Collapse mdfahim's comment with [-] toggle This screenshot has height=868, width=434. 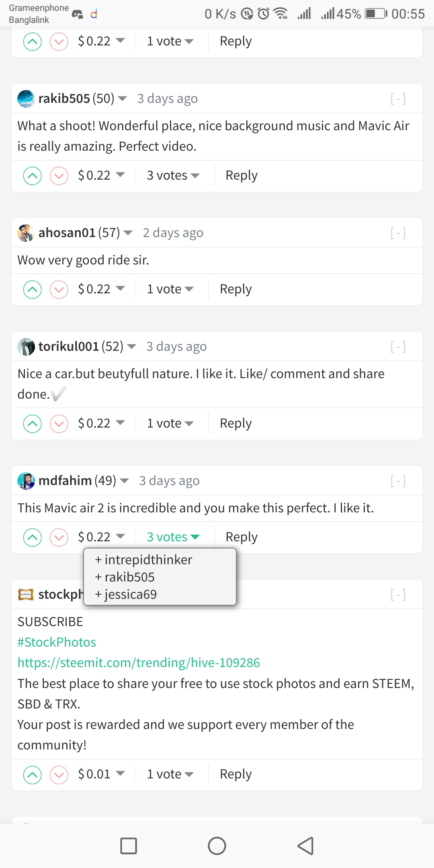tap(398, 481)
